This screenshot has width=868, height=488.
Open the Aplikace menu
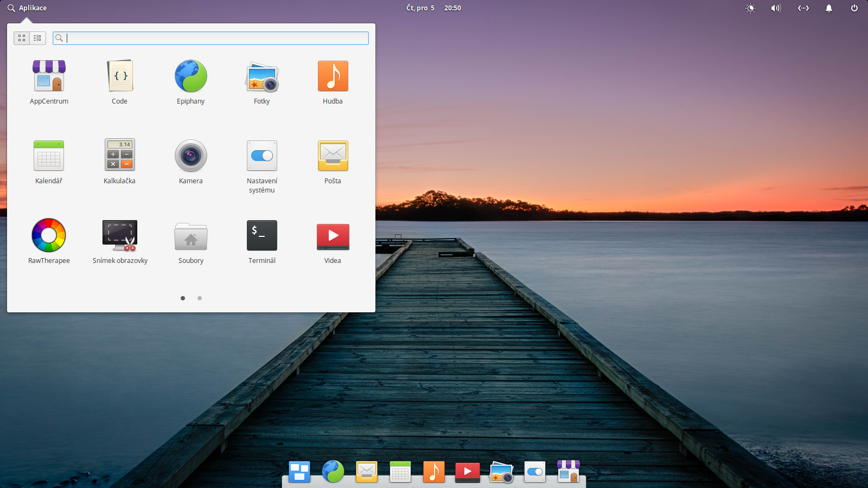[28, 8]
